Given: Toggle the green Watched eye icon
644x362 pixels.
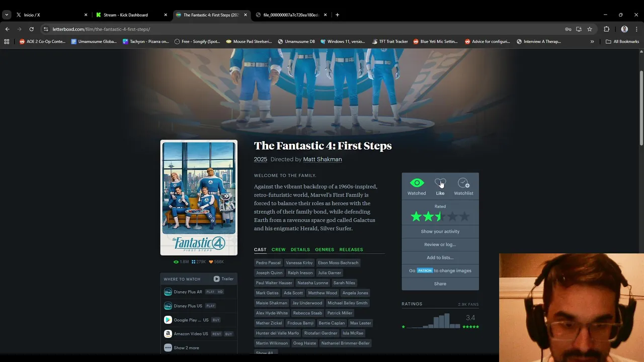Looking at the screenshot, I should [417, 183].
